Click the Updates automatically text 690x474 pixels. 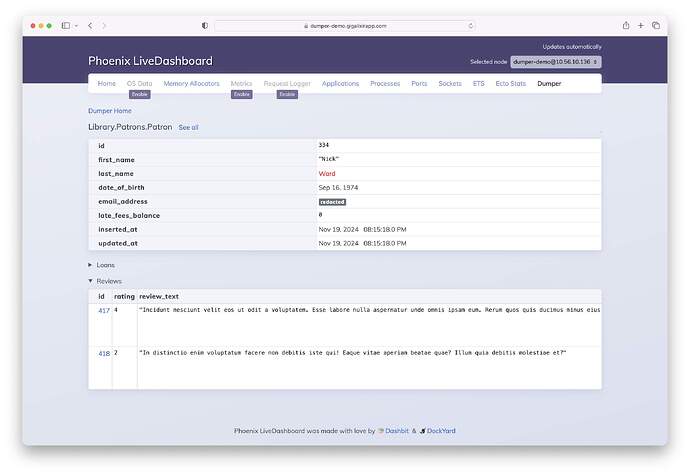click(572, 47)
